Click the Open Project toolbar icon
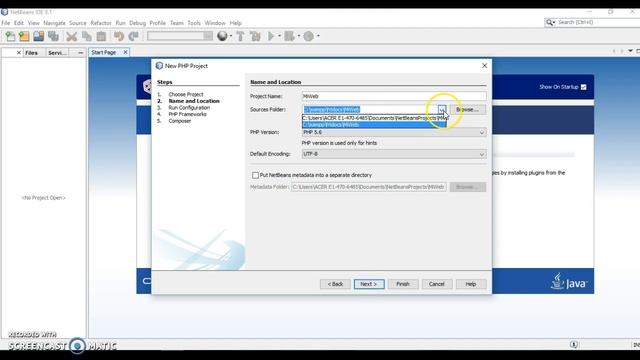640x360 pixels. point(39,36)
